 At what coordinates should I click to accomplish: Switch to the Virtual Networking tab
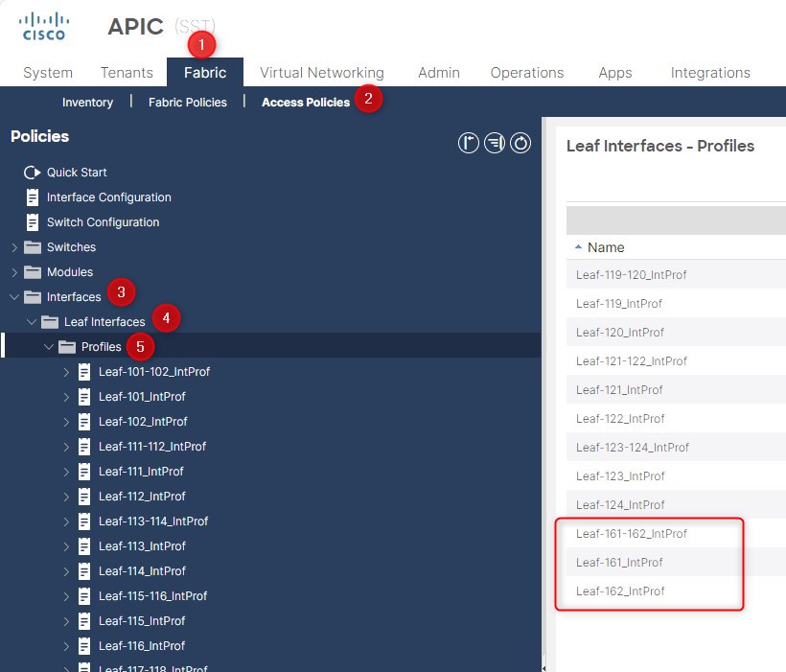tap(321, 73)
